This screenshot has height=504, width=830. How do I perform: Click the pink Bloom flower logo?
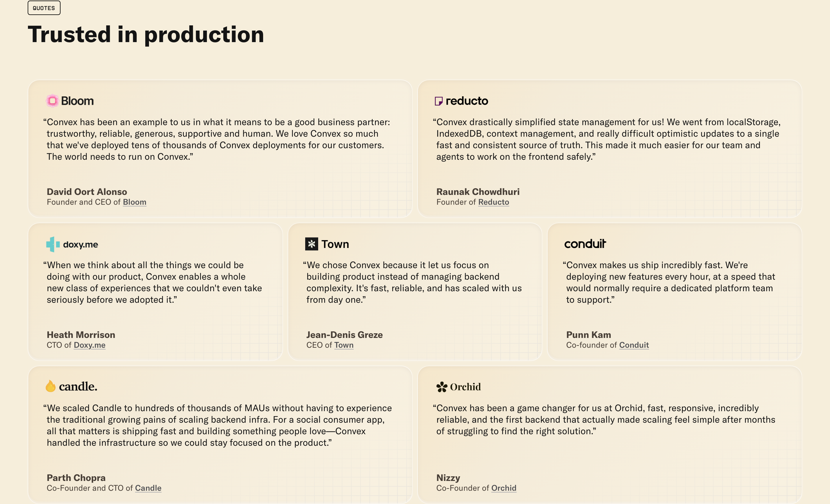tap(52, 101)
